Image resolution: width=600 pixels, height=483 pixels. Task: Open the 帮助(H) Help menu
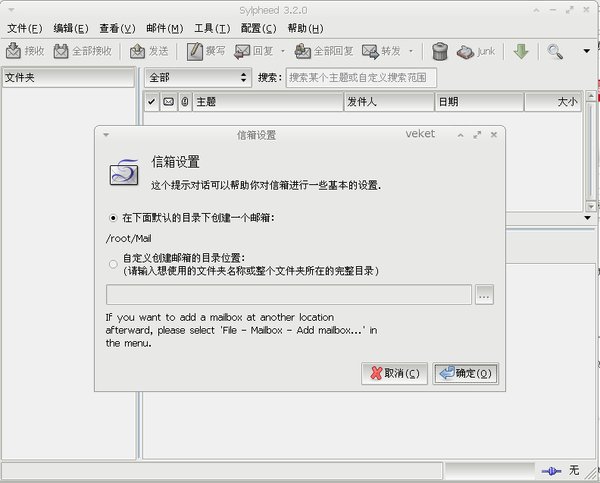click(x=305, y=28)
